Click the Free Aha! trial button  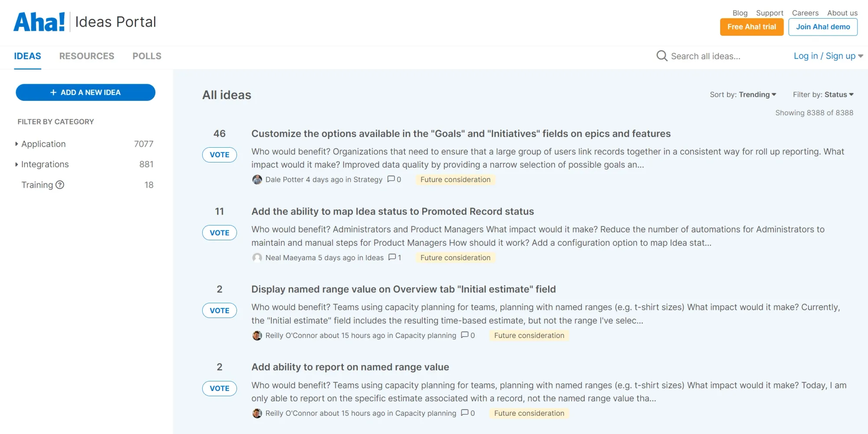click(751, 27)
